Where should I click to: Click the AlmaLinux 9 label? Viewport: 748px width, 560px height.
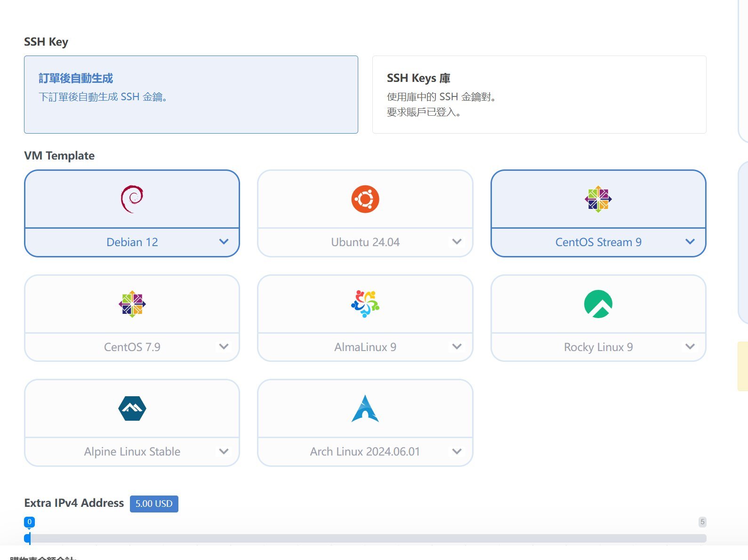(365, 347)
